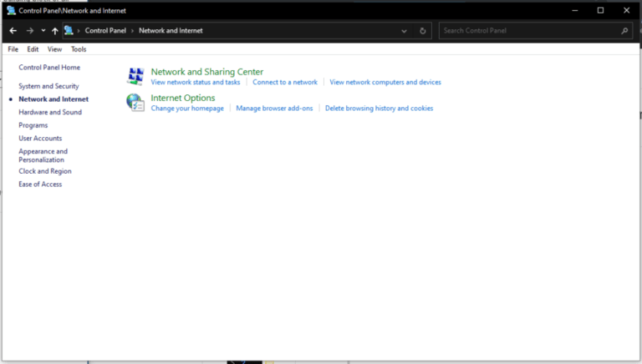Open the View menu
Image resolution: width=642 pixels, height=364 pixels.
pyautogui.click(x=54, y=49)
